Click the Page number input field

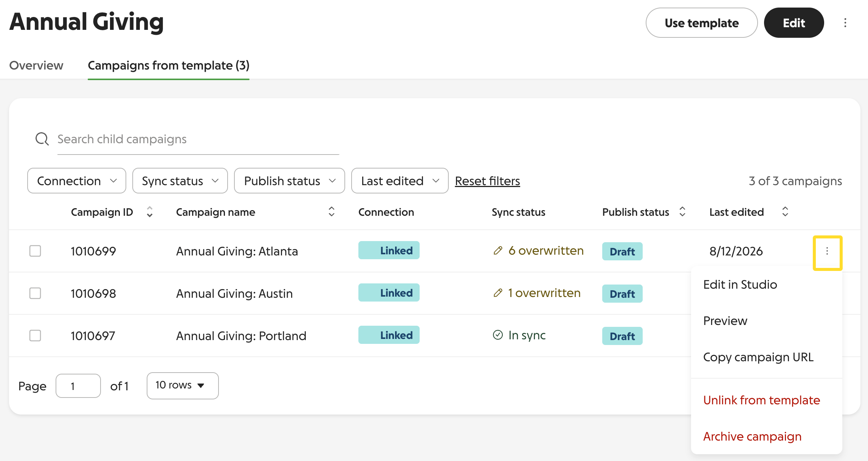pyautogui.click(x=78, y=386)
